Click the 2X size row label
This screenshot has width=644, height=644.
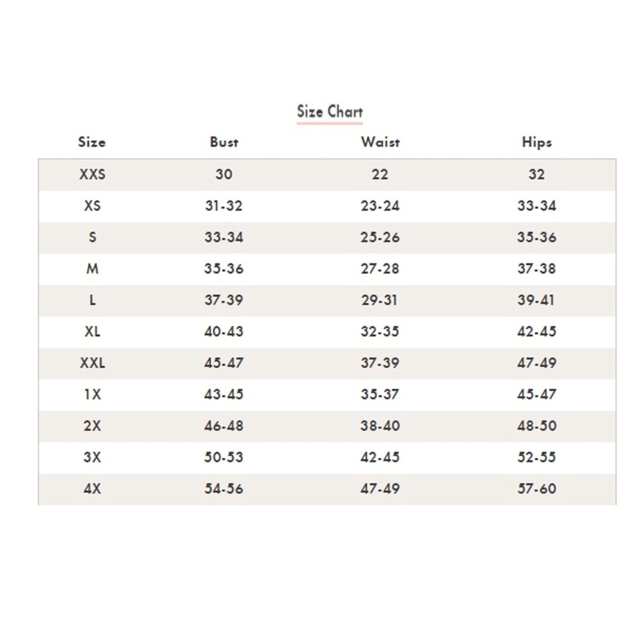(92, 426)
